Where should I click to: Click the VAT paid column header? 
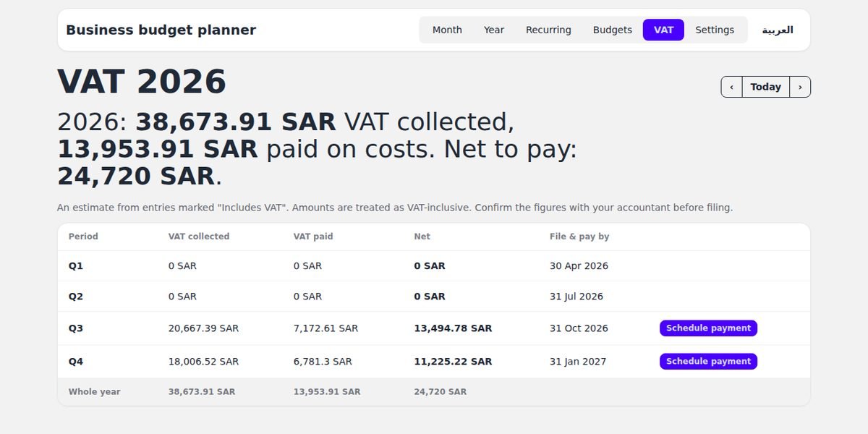tap(313, 237)
